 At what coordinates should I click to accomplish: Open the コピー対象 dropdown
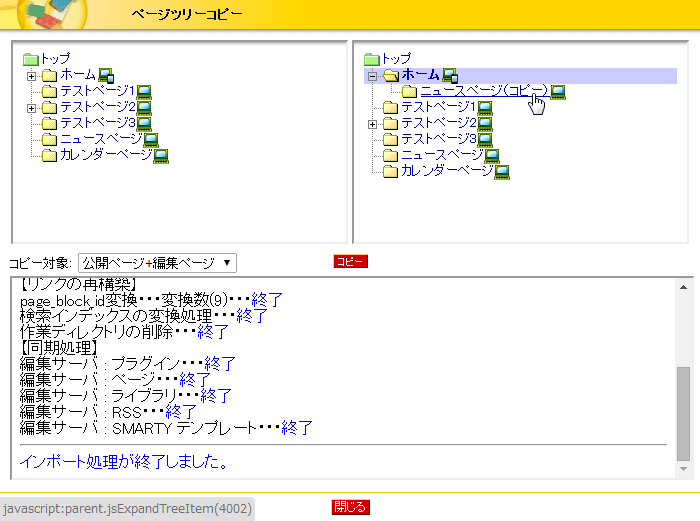pos(157,263)
